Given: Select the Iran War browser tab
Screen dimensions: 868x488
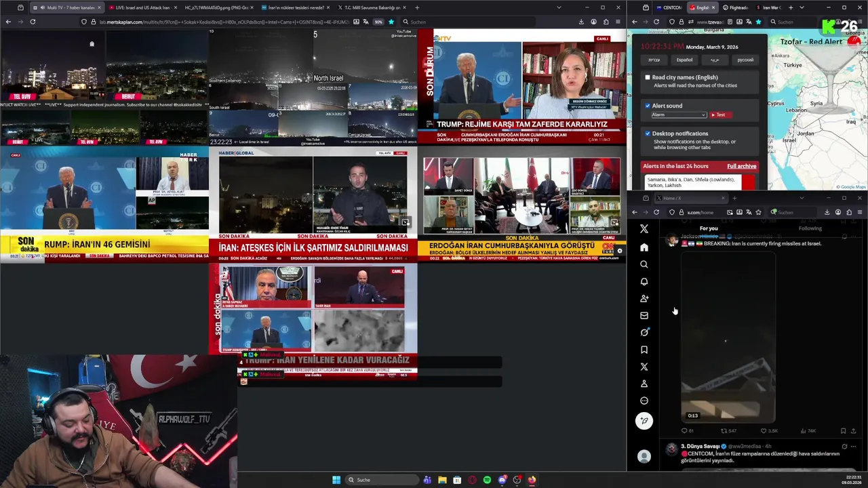Looking at the screenshot, I should (x=768, y=7).
